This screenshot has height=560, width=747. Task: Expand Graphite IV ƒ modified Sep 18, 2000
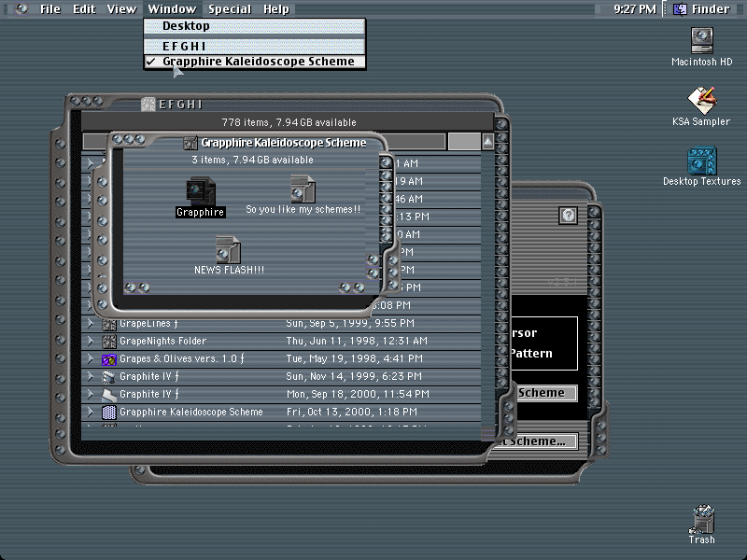[x=91, y=394]
